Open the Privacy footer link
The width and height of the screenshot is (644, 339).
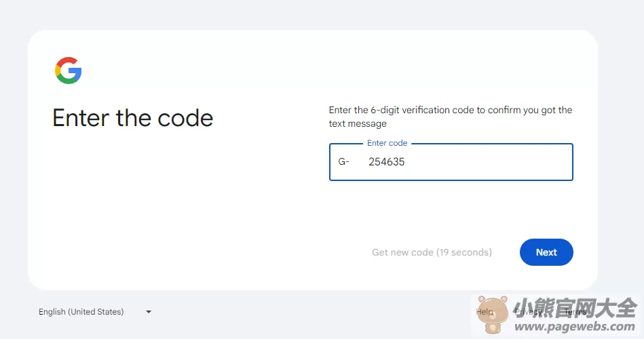tap(528, 312)
